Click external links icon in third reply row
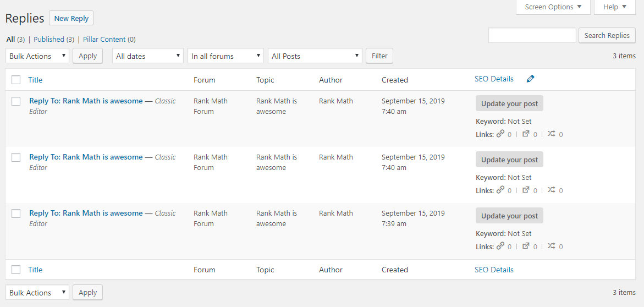This screenshot has height=307, width=644. pos(526,246)
